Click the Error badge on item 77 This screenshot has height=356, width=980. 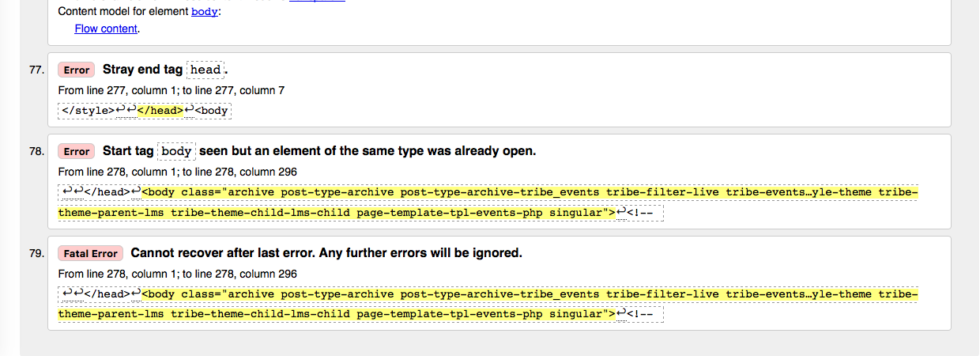point(77,70)
